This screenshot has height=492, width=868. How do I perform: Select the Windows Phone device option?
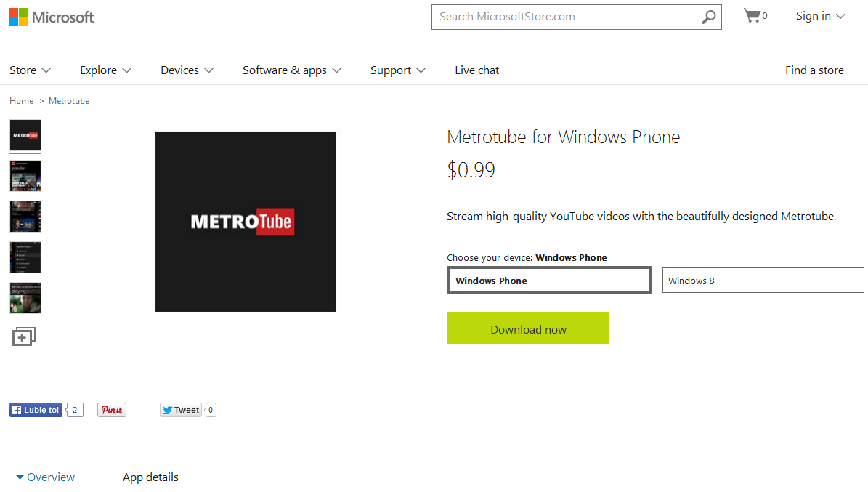(x=549, y=281)
